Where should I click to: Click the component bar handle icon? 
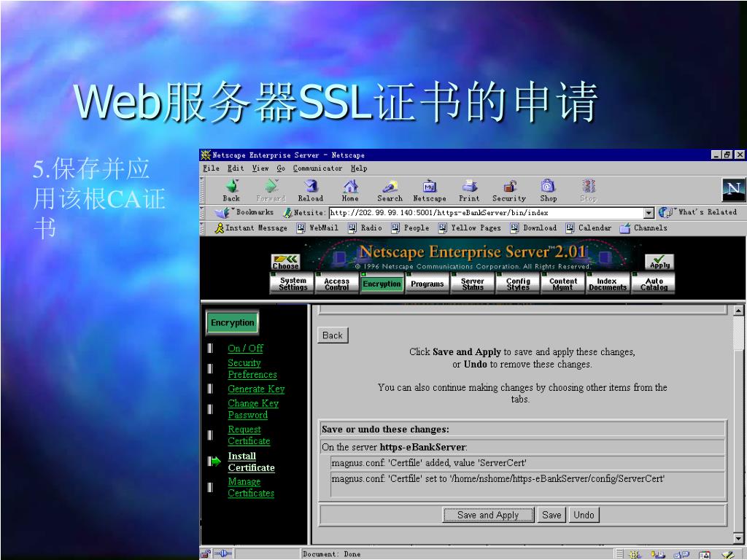tap(619, 554)
